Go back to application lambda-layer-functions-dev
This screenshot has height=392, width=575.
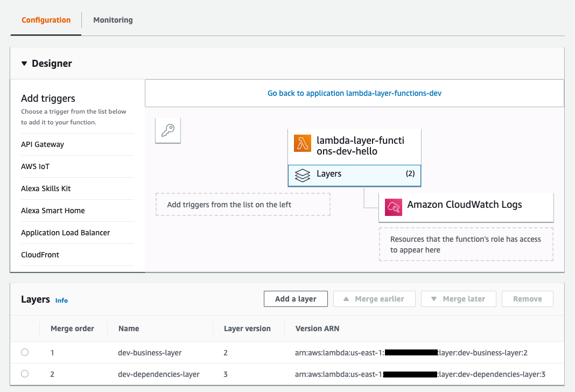click(x=354, y=93)
